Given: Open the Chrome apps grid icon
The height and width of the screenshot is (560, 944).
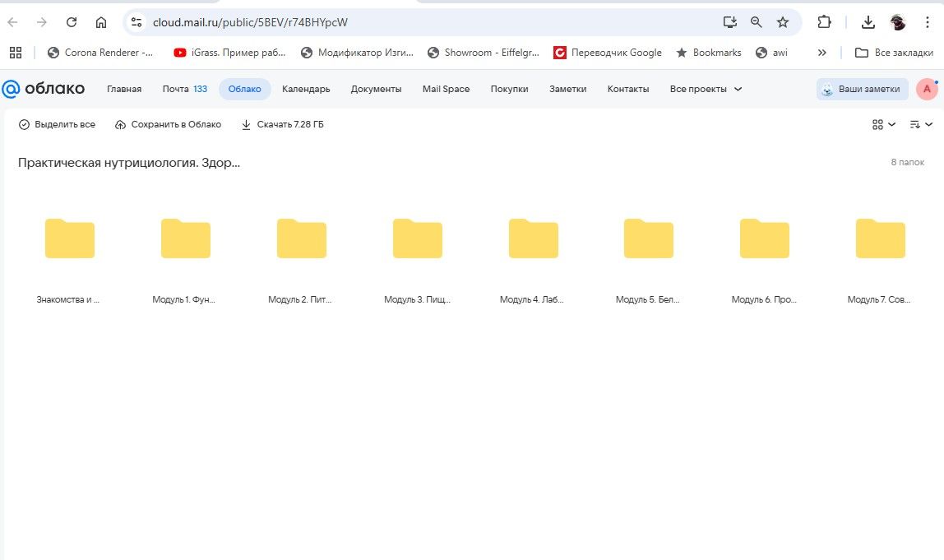Looking at the screenshot, I should (15, 53).
